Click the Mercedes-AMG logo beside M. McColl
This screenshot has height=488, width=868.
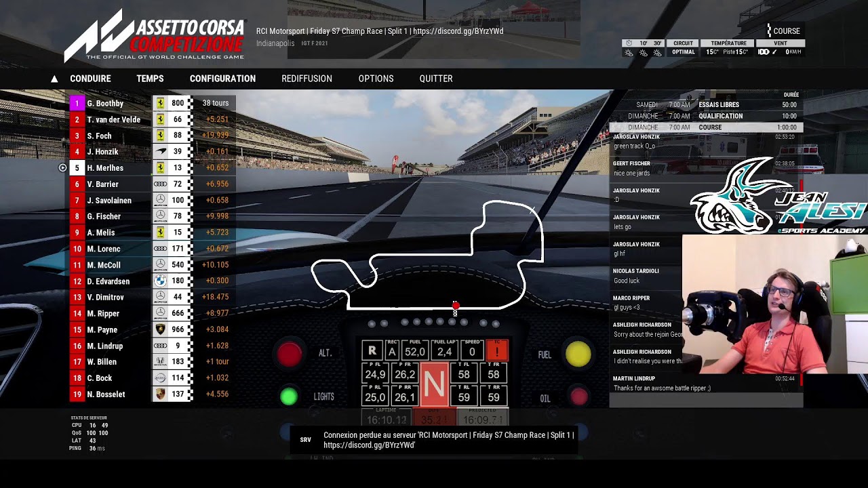coord(161,265)
